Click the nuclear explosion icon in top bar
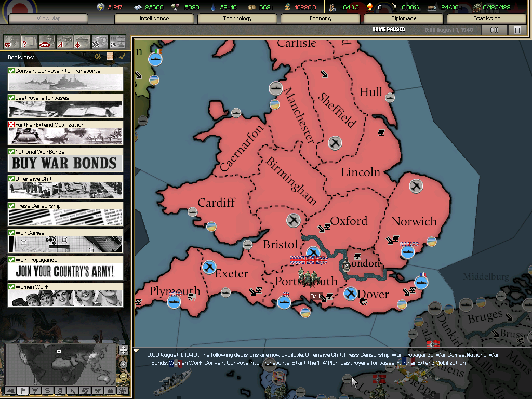 [370, 7]
